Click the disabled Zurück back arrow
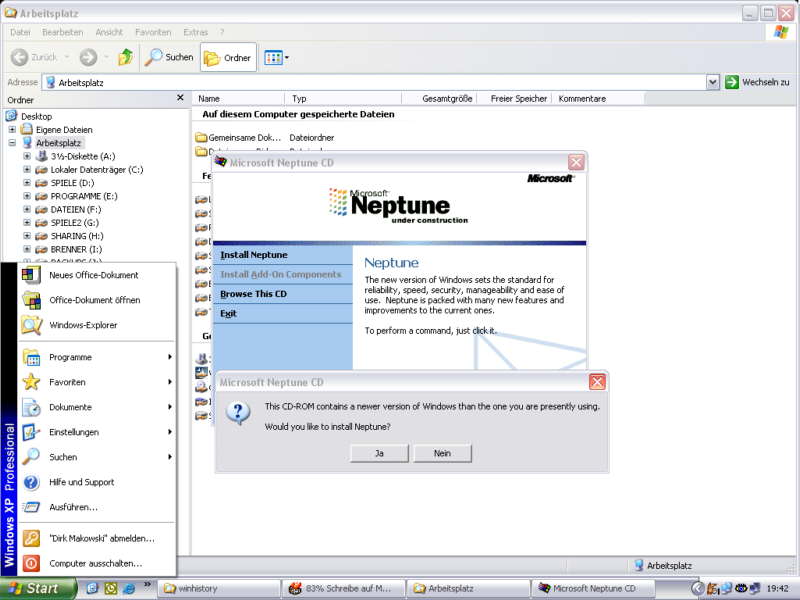Screen dimensions: 800x600 [x=19, y=57]
